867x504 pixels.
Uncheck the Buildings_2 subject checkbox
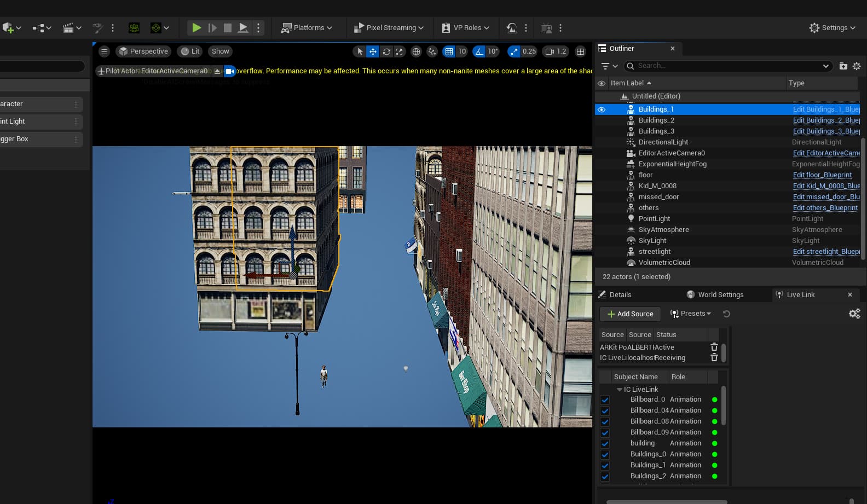[x=605, y=477]
